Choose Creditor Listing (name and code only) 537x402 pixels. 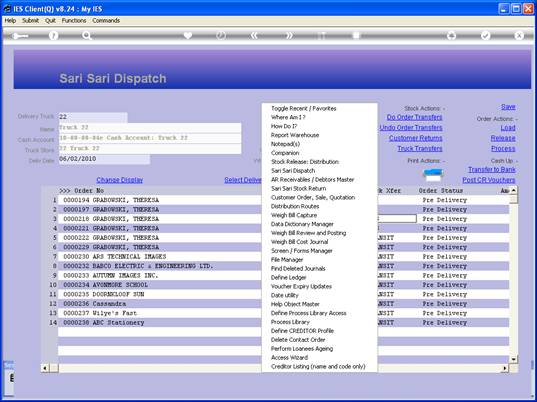(x=318, y=367)
